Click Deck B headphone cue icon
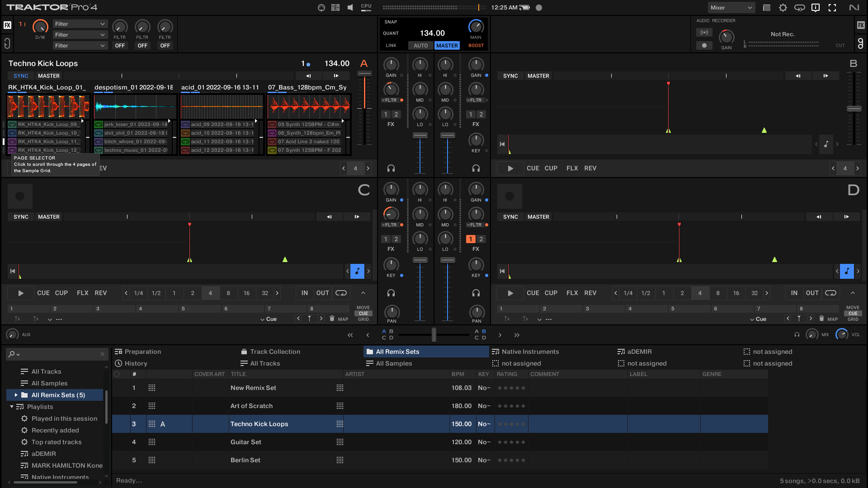 [476, 168]
